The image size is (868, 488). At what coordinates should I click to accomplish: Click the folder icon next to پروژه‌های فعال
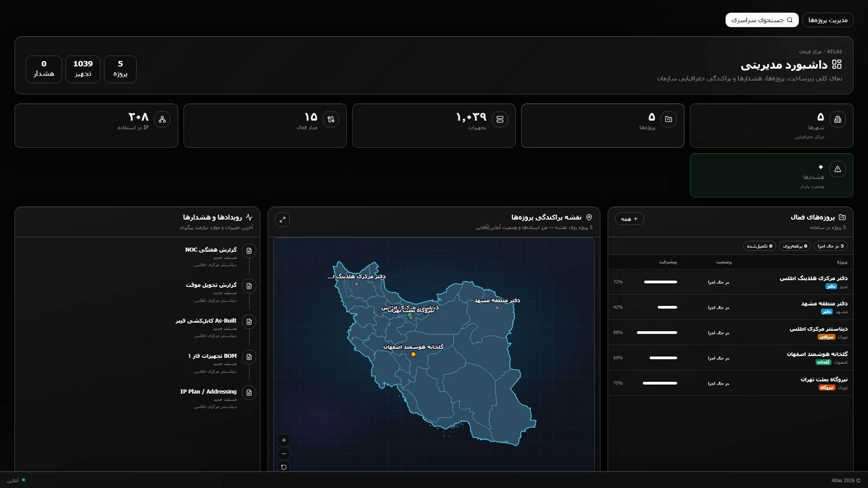click(x=842, y=217)
